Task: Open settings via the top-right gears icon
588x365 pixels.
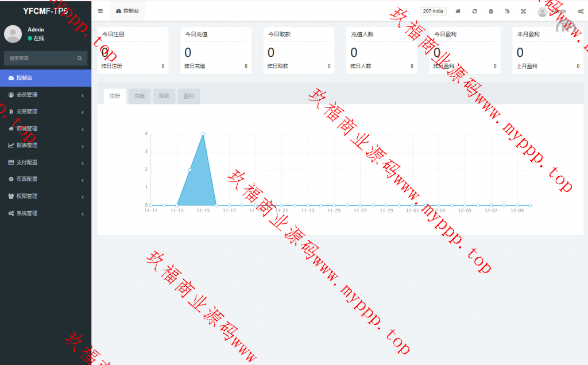Action: pos(581,11)
